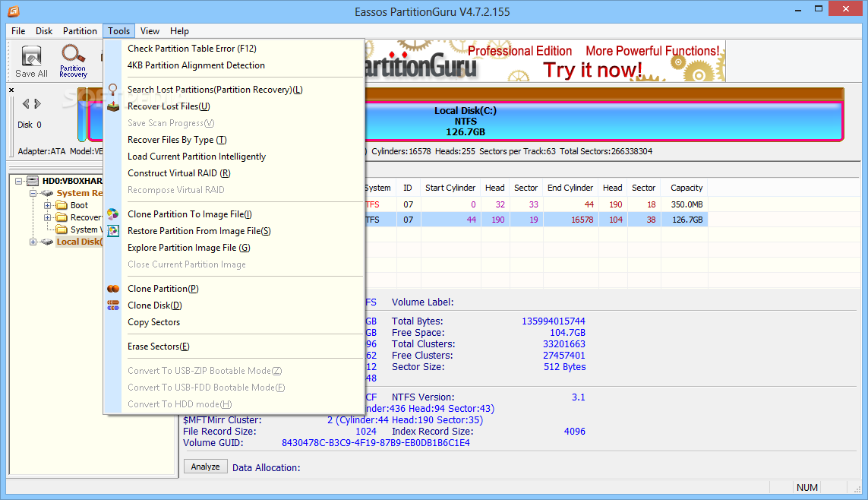Select 4KB Partition Alignment Detection

196,65
